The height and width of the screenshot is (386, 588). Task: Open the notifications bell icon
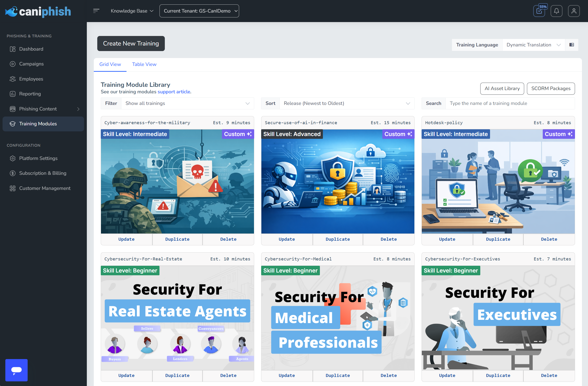556,11
